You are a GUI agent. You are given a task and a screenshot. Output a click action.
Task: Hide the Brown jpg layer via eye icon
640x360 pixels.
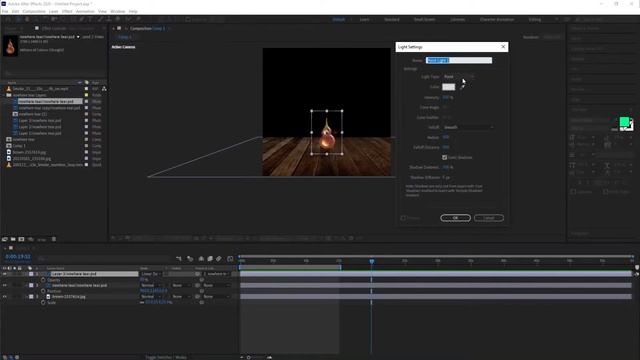coord(4,296)
